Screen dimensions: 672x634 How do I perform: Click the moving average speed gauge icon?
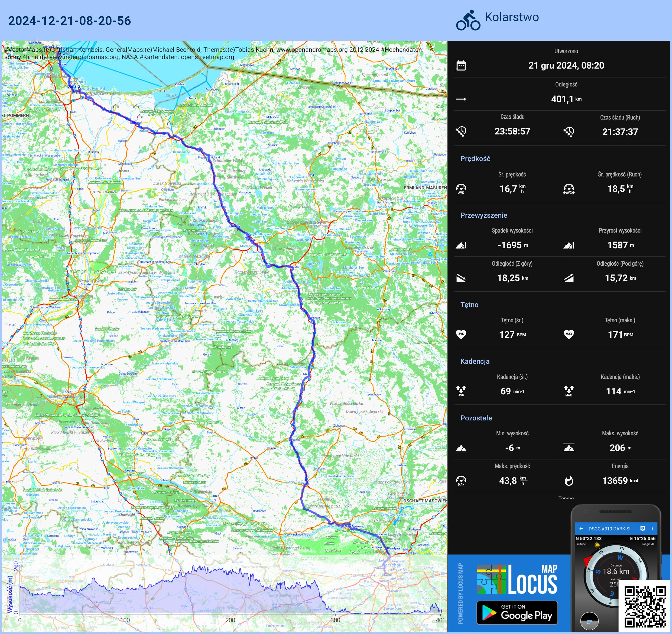pos(569,189)
